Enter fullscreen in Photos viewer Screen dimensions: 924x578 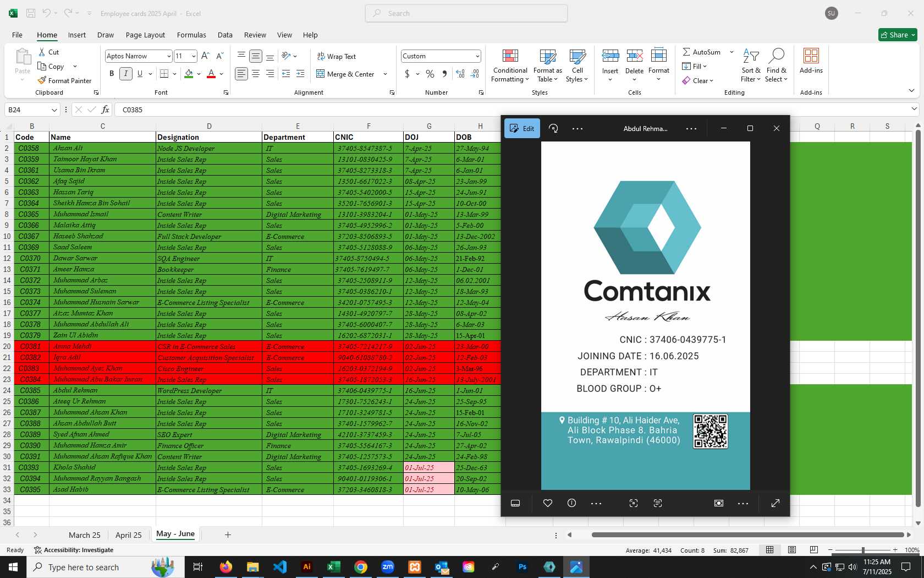776,503
